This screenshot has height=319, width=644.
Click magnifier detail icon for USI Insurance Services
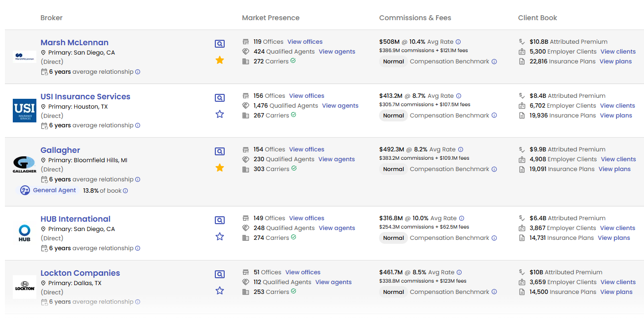tap(220, 98)
